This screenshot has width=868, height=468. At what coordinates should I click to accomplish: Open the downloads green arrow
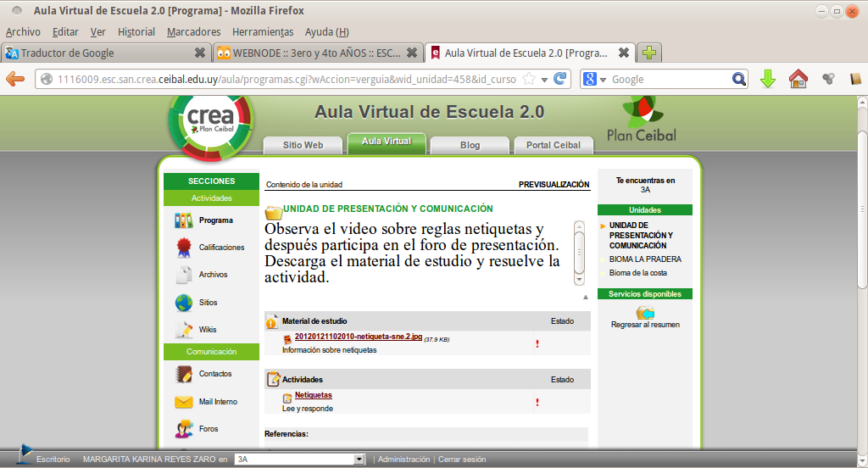coord(767,79)
